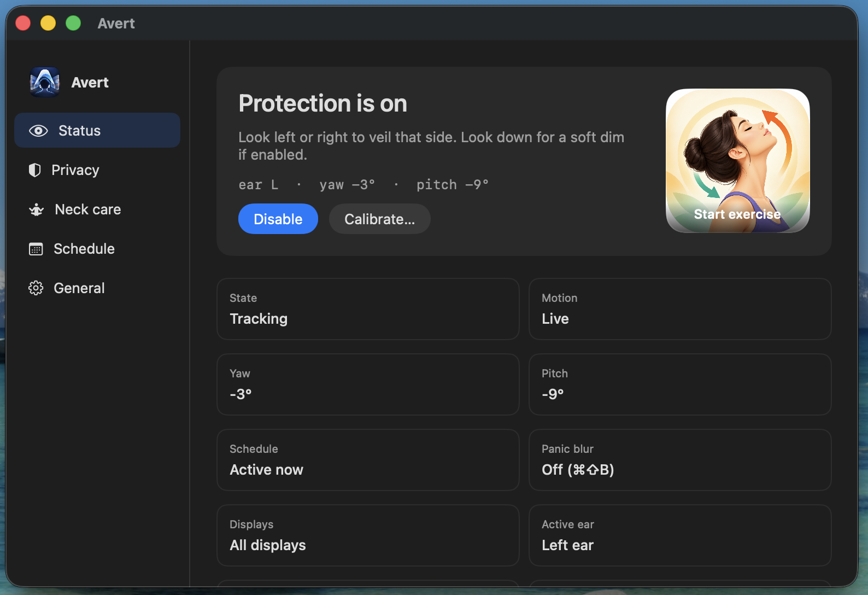Click the Schedule Active now card
This screenshot has height=595, width=868.
pyautogui.click(x=368, y=460)
